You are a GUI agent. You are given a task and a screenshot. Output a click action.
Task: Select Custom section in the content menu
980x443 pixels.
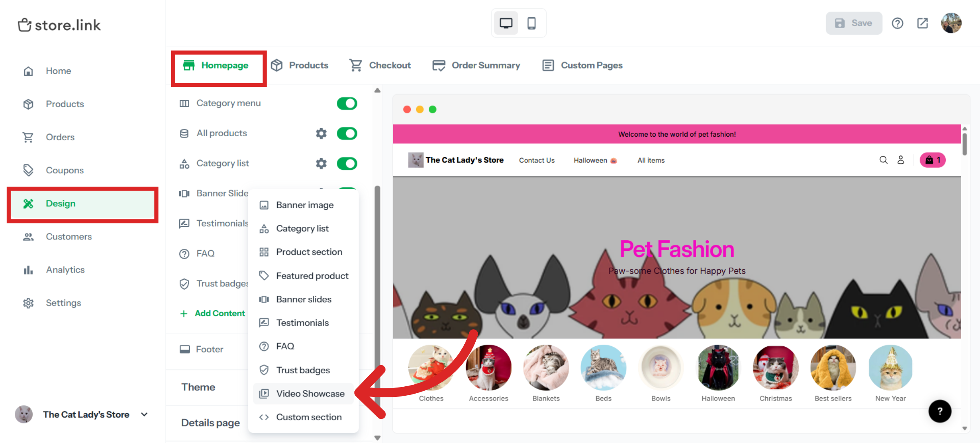[x=303, y=417]
